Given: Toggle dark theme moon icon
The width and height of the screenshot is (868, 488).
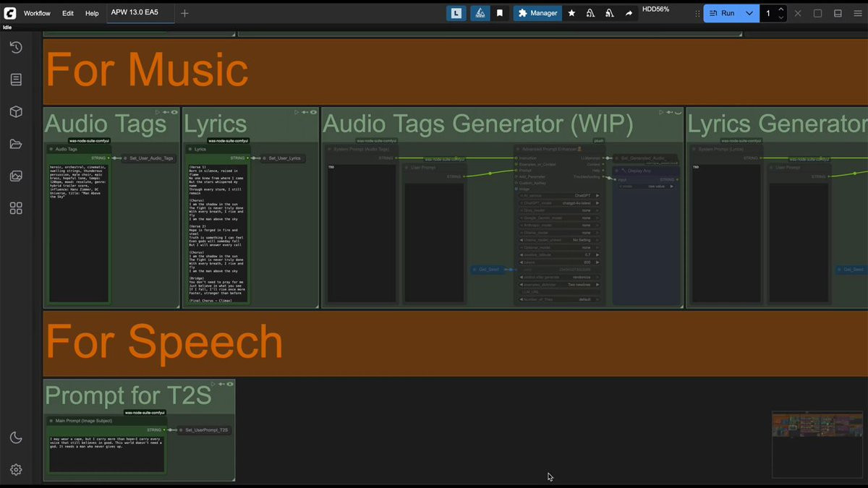Looking at the screenshot, I should [16, 437].
